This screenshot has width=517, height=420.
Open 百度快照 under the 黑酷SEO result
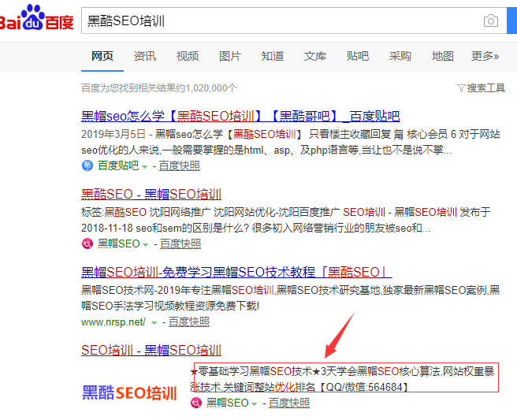point(180,243)
